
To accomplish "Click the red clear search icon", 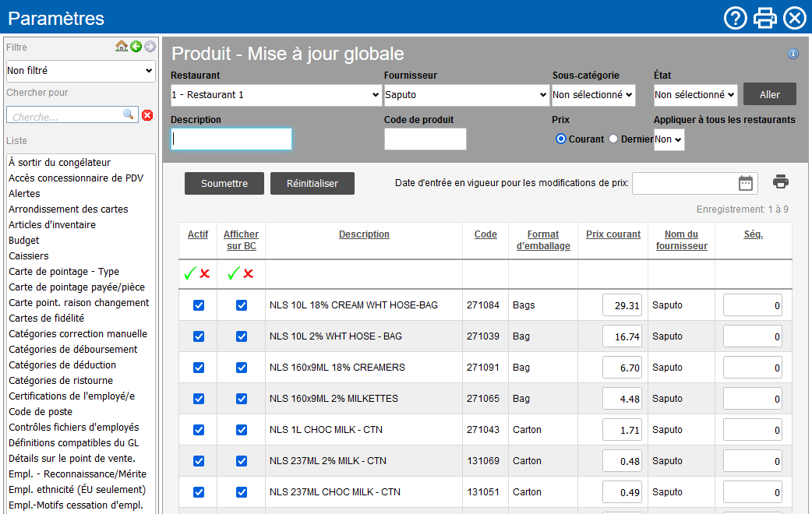I will click(x=147, y=115).
